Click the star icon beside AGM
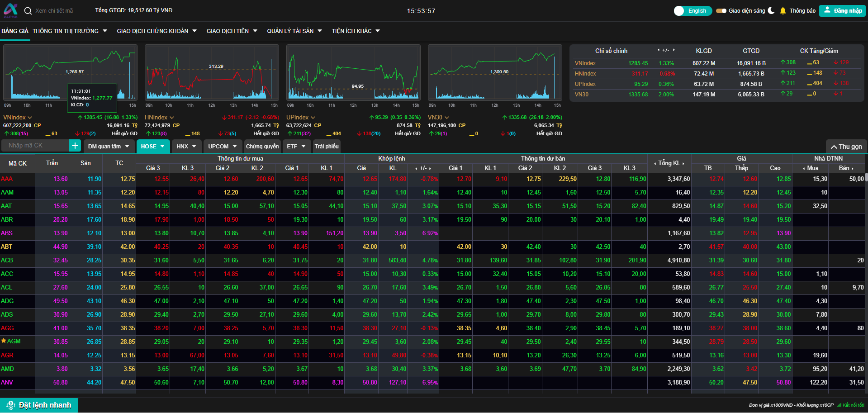 click(x=4, y=341)
